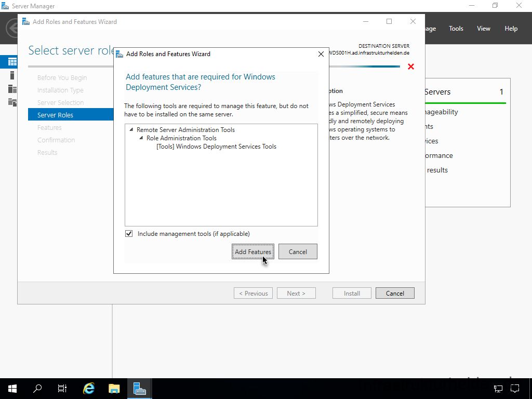The height and width of the screenshot is (399, 532).
Task: Go to the Confirmation step
Action: coord(56,140)
